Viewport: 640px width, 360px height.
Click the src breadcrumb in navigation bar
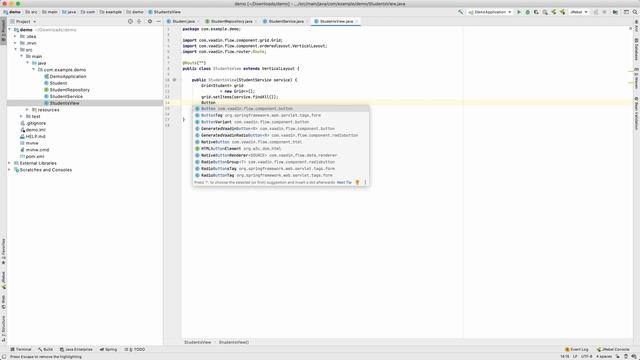pos(31,12)
